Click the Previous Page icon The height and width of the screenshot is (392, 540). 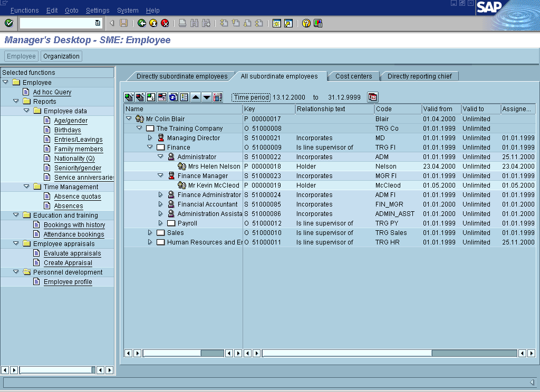click(x=236, y=23)
